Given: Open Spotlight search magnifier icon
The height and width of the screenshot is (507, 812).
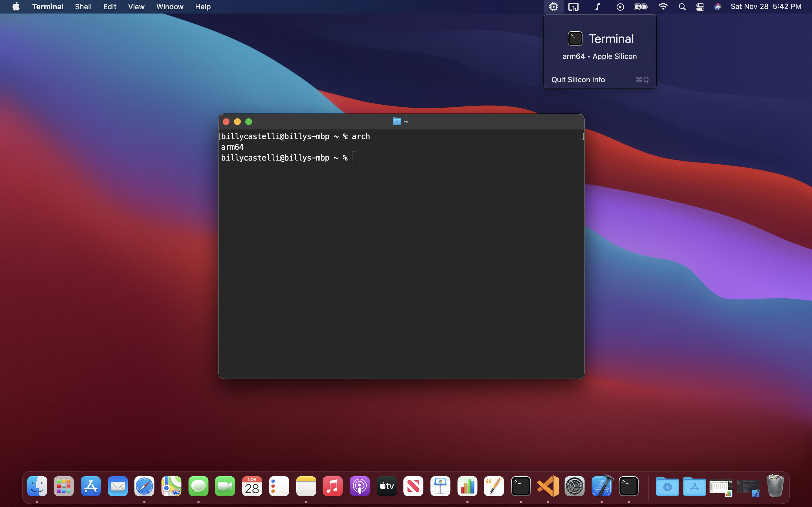Looking at the screenshot, I should (x=682, y=7).
